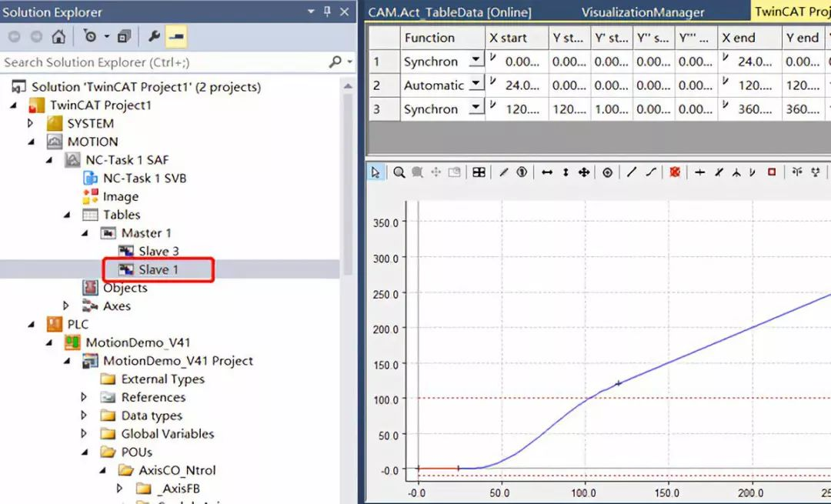Click the diagonal pen icon in cam toolbar
Screen dimensions: 831x504
(x=504, y=172)
